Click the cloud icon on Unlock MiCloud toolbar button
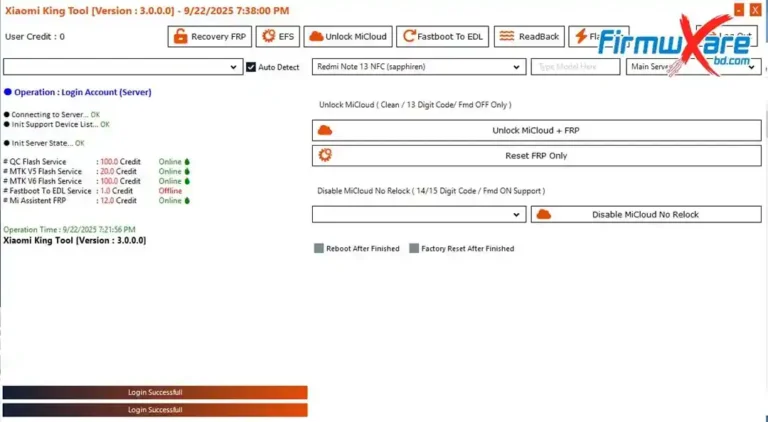The width and height of the screenshot is (768, 422). [x=316, y=36]
